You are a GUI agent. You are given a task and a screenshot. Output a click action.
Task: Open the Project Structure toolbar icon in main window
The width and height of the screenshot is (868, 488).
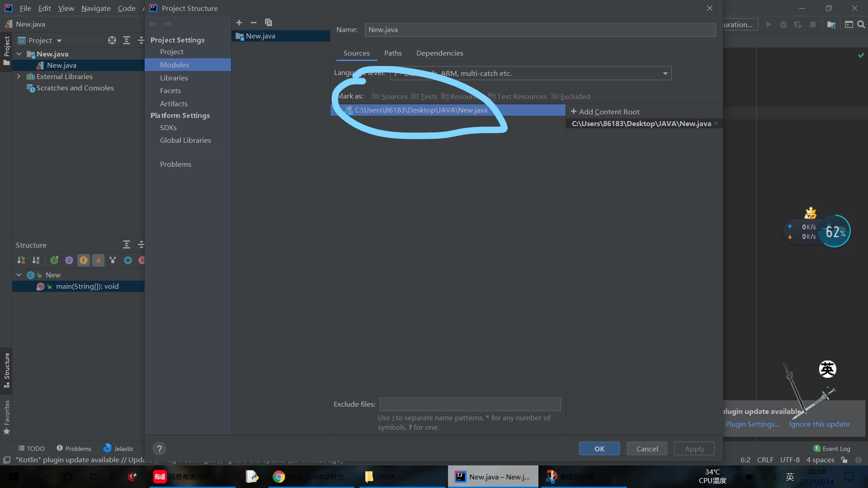831,24
